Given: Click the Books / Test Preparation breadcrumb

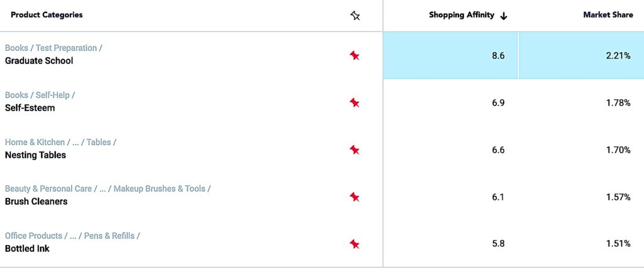Looking at the screenshot, I should 53,48.
